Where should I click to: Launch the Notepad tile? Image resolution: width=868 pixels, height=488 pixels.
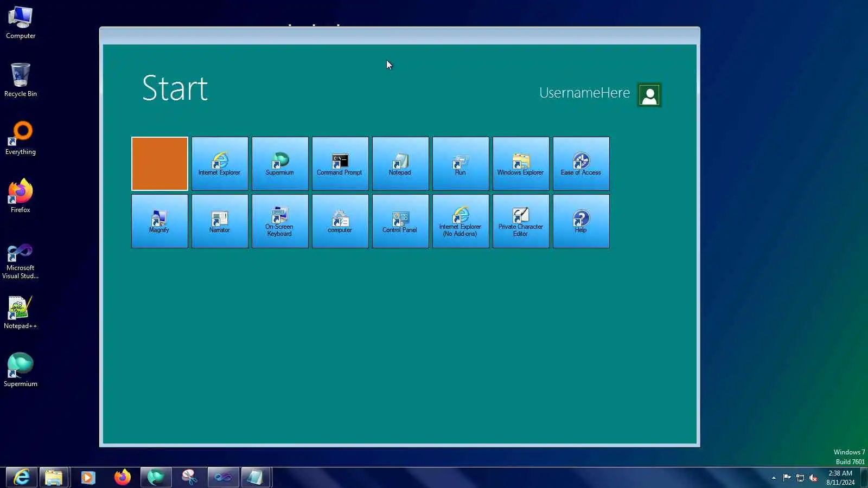coord(400,164)
